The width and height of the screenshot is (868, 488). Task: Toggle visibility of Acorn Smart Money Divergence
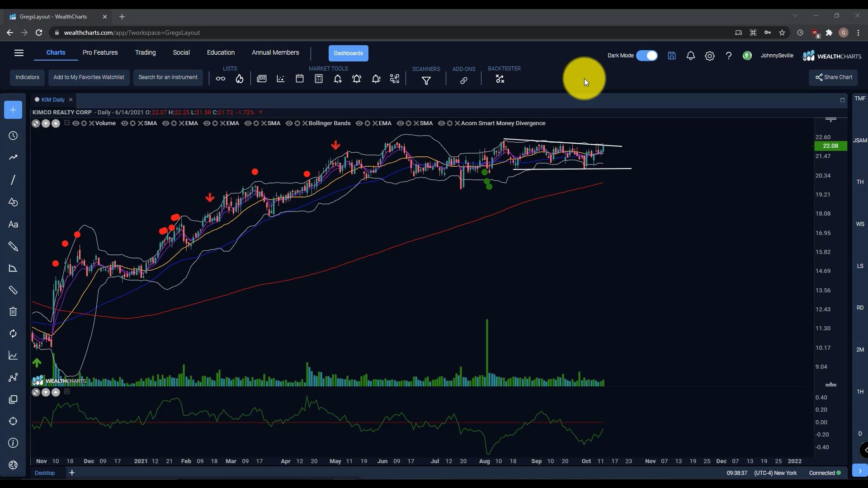pyautogui.click(x=441, y=123)
